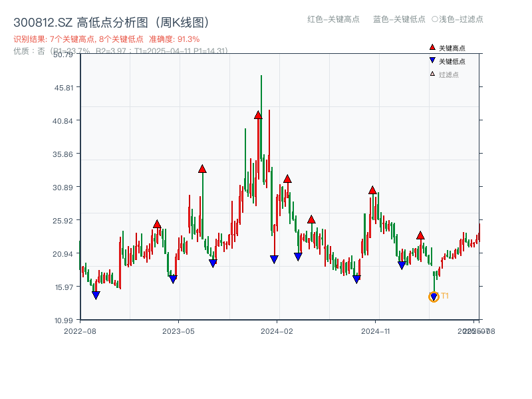Click the orange-circled T1 marker on the chart
532x399 pixels.
click(432, 297)
